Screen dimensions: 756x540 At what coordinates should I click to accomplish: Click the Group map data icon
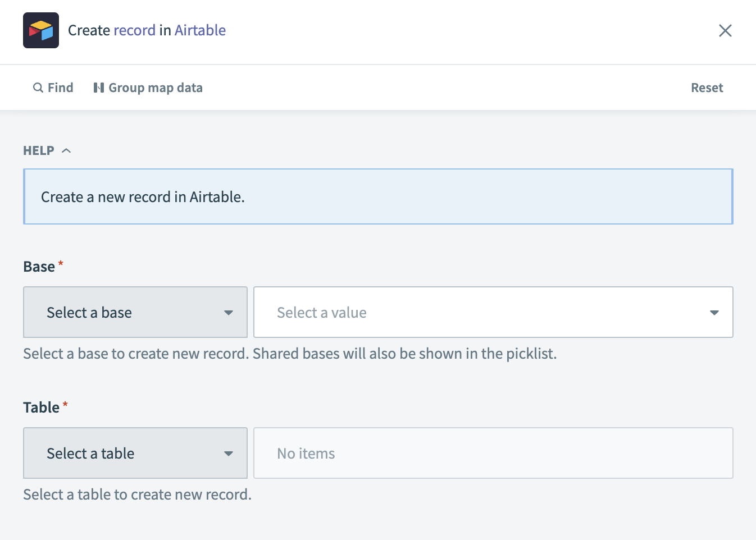pos(99,88)
